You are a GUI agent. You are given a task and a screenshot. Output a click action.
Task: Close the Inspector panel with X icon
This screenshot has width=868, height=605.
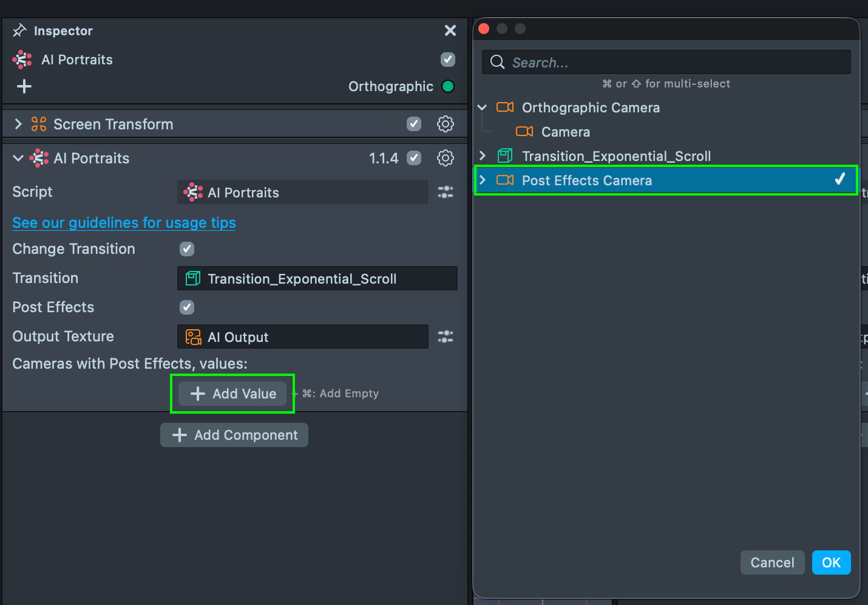click(x=450, y=30)
